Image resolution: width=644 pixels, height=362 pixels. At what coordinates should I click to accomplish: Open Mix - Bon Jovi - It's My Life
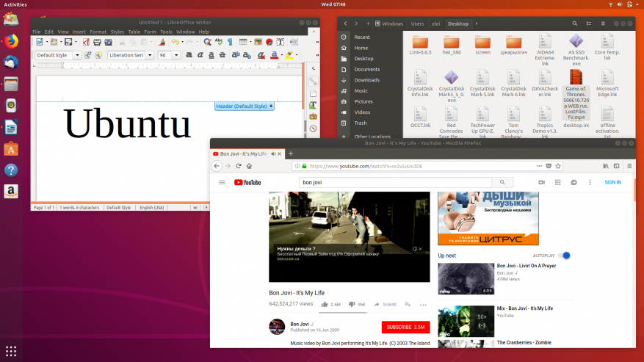pyautogui.click(x=524, y=308)
